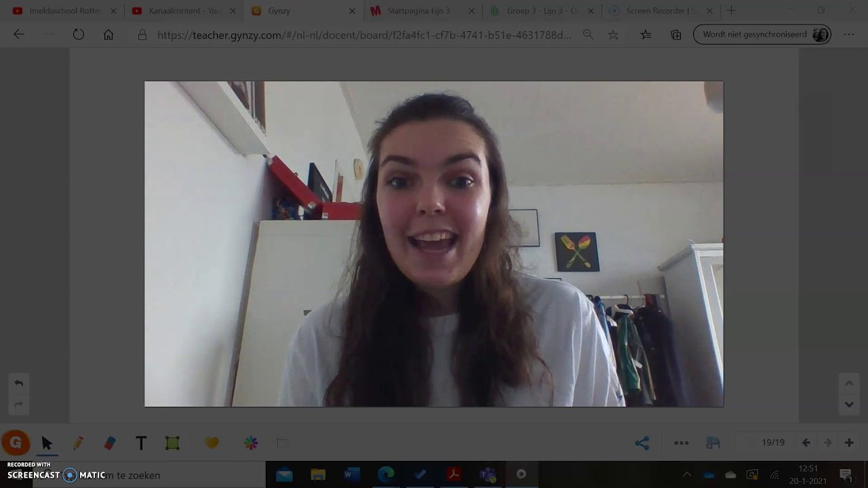Select the text tool

141,443
